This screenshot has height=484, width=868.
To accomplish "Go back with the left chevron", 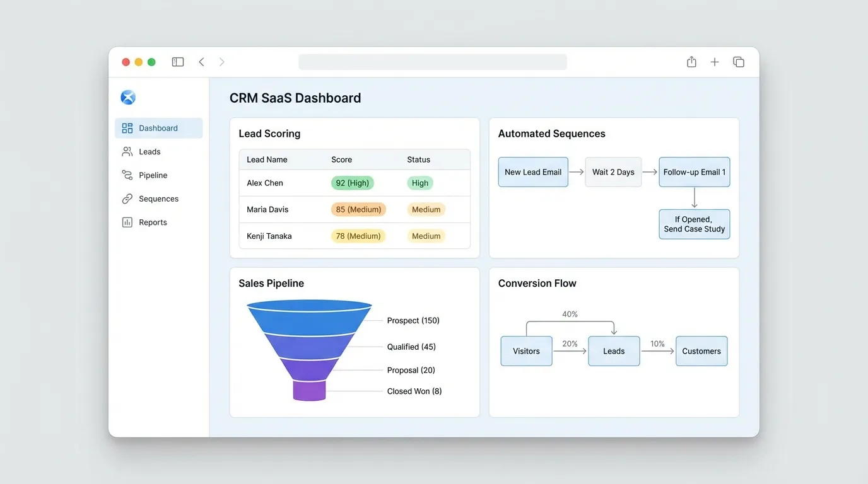I will [202, 62].
